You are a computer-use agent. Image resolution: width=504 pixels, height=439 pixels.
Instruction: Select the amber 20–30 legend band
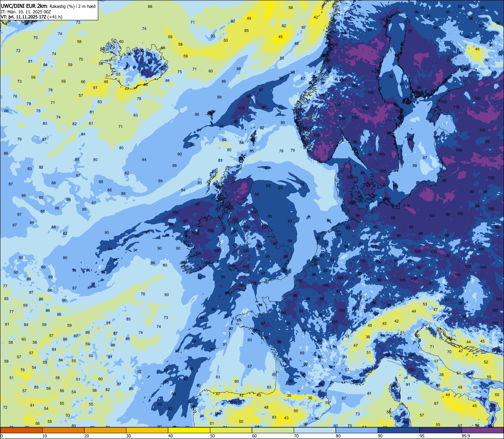pyautogui.click(x=105, y=430)
